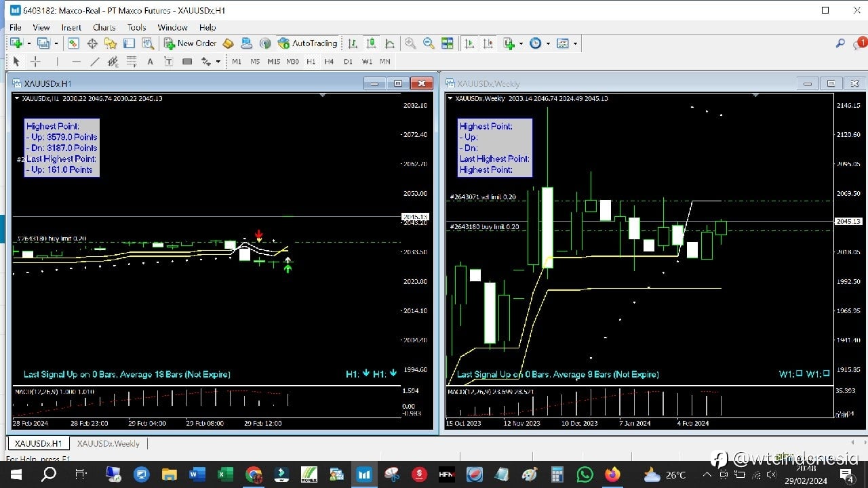Expand the New Chart dropdown arrow
The height and width of the screenshot is (488, 868).
[x=29, y=43]
